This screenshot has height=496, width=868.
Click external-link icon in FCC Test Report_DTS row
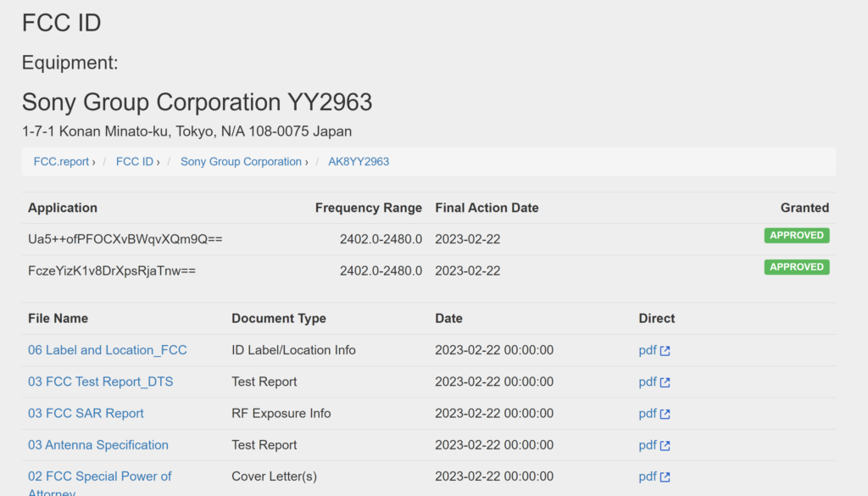[665, 382]
